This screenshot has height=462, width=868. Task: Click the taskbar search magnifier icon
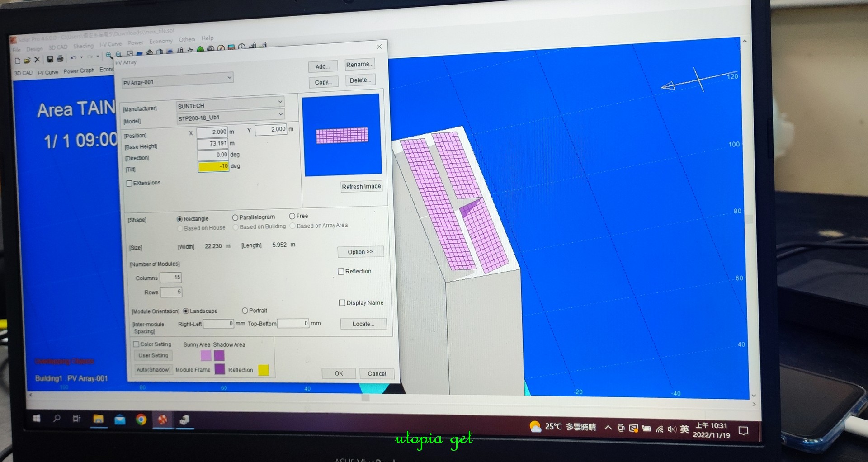click(x=57, y=419)
